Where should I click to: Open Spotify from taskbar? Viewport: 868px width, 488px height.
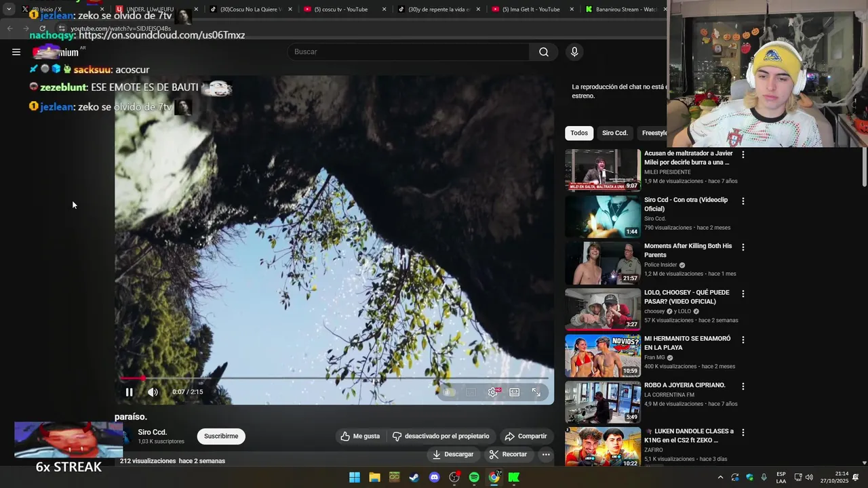(x=474, y=477)
